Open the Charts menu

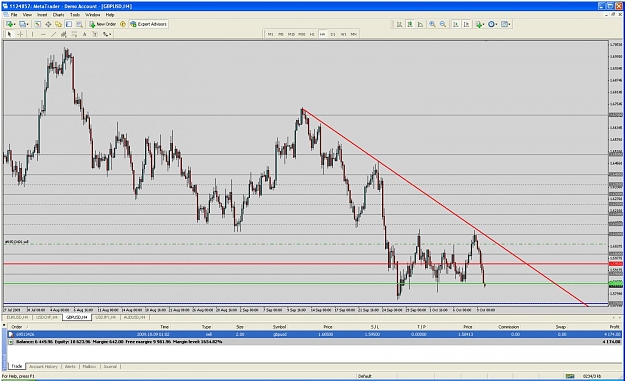click(58, 15)
